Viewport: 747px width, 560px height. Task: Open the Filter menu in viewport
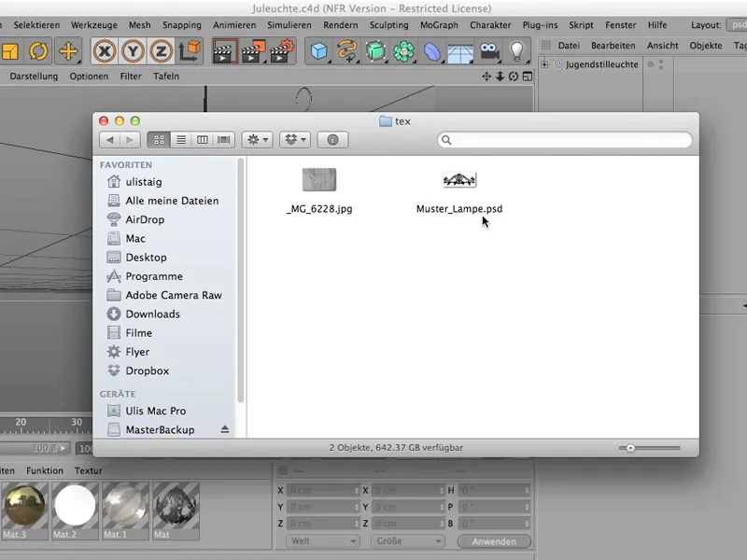(x=131, y=77)
